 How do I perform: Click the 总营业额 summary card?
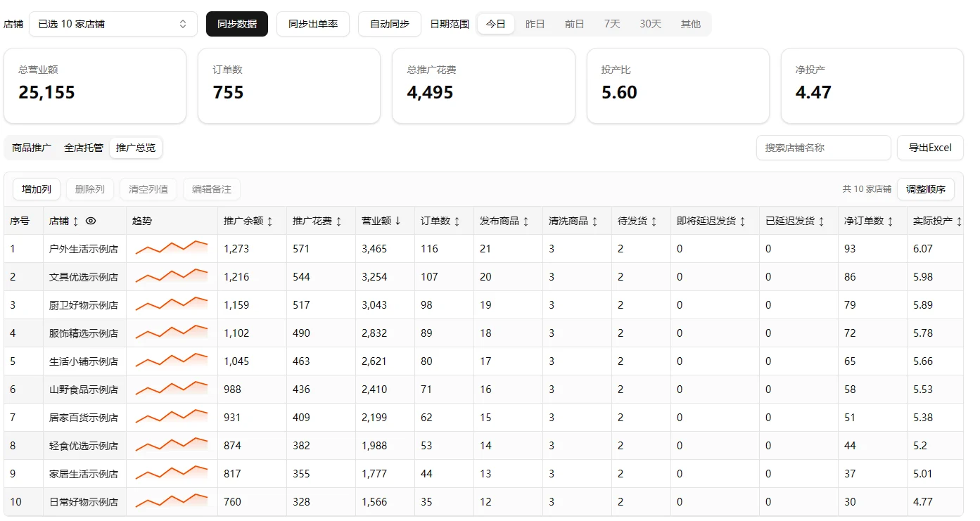click(x=95, y=86)
